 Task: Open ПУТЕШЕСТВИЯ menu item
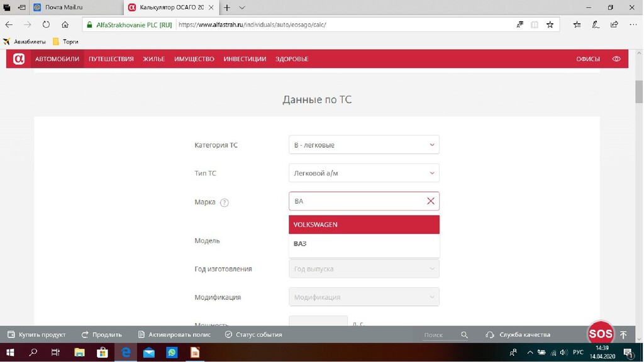(x=111, y=58)
